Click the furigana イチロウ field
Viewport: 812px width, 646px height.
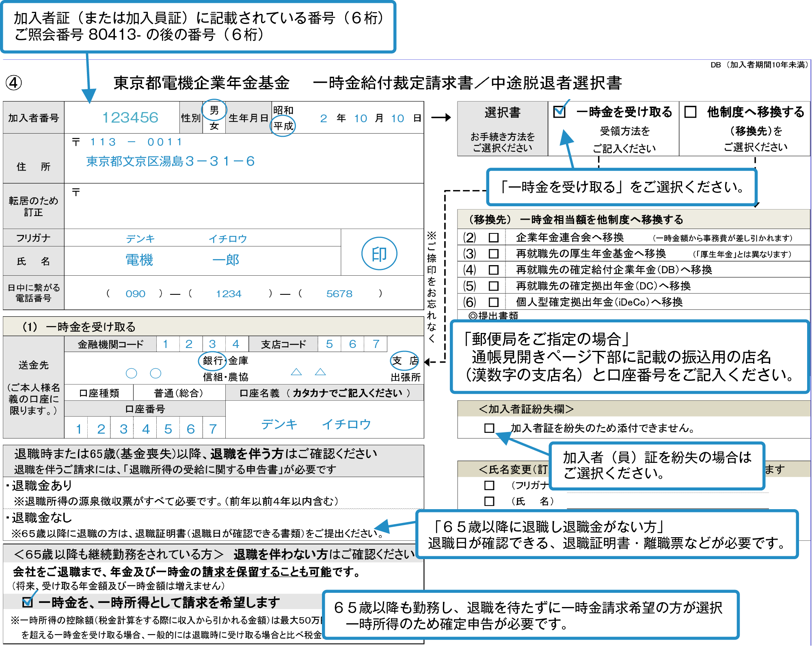(228, 239)
